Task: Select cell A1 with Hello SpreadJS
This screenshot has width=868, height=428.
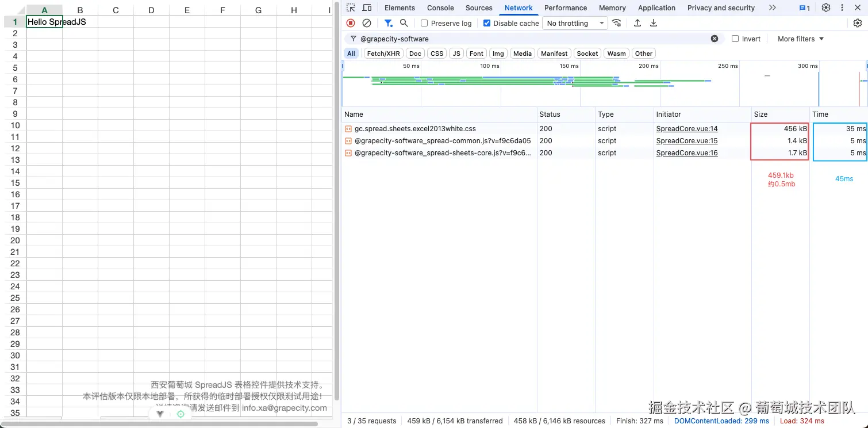Action: 44,22
